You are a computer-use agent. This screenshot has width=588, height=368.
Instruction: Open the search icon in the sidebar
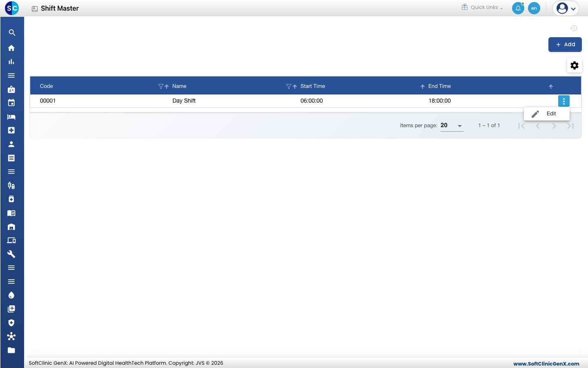[12, 33]
